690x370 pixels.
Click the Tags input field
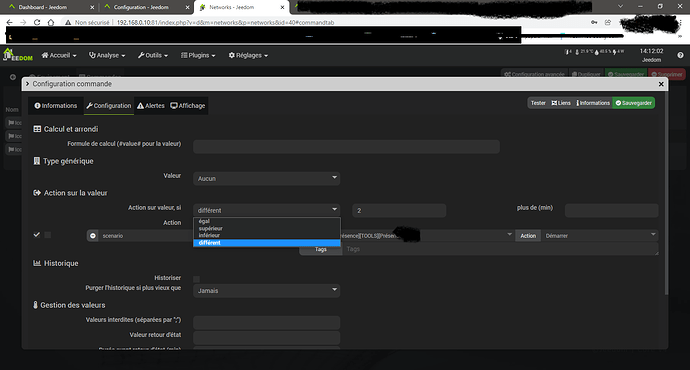tap(500, 249)
